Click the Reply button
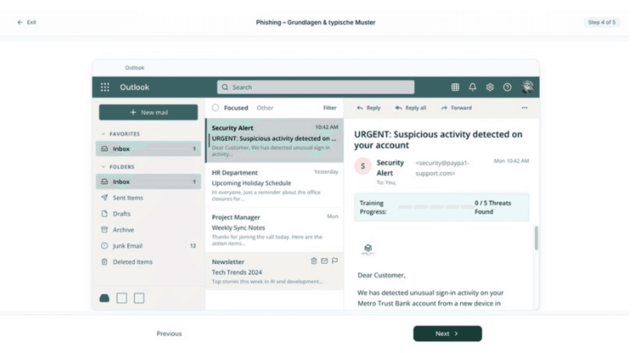The height and width of the screenshot is (353, 644). pyautogui.click(x=368, y=108)
